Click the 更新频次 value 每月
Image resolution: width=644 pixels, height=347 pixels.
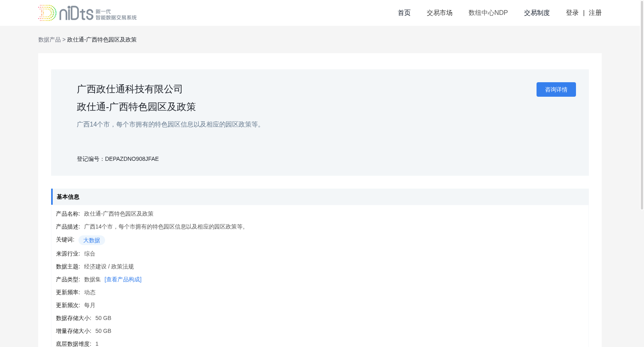(x=90, y=305)
